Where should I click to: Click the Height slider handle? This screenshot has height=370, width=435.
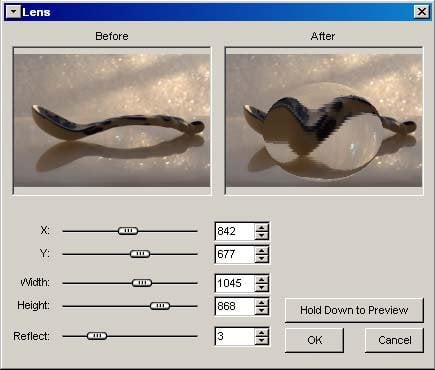[x=160, y=306]
